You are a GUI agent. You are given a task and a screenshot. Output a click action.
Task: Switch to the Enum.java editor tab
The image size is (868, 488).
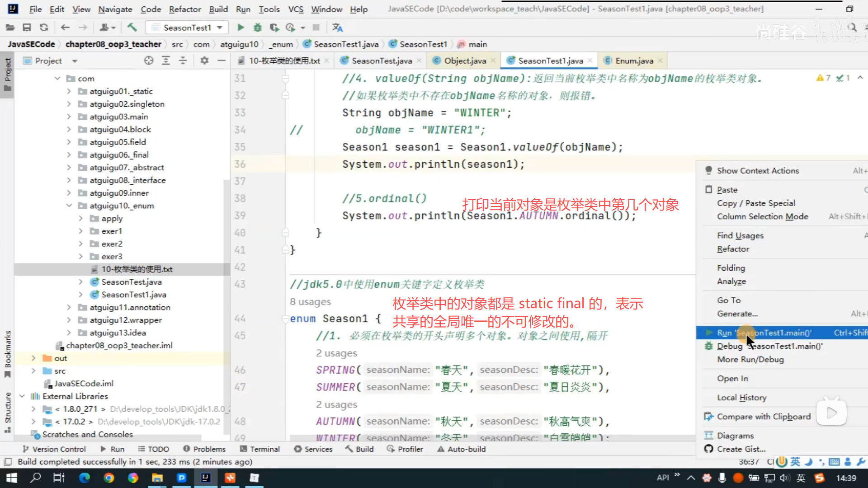[x=634, y=61]
